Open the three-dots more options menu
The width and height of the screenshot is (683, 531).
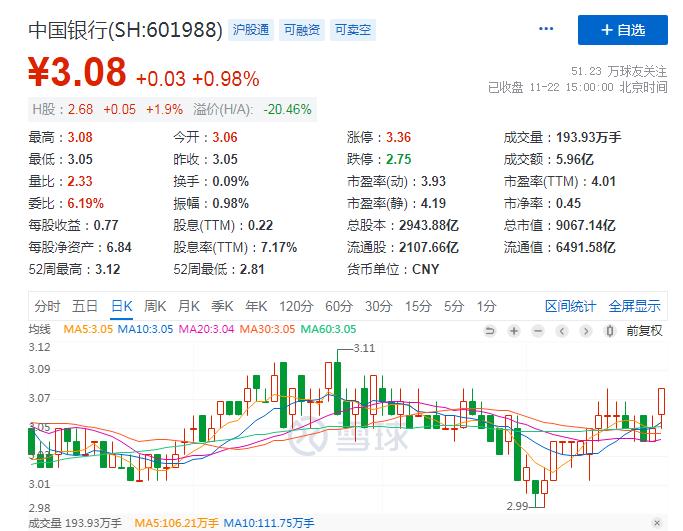[x=546, y=29]
